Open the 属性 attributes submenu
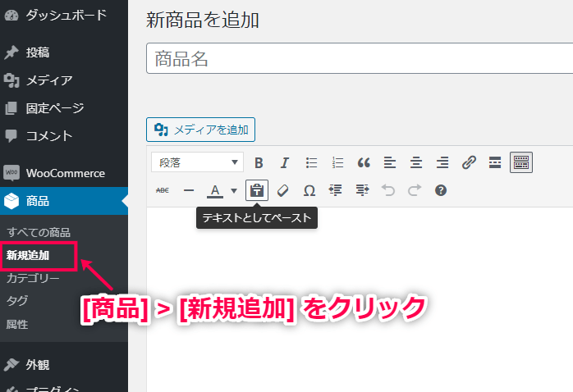The height and width of the screenshot is (392, 573). click(x=17, y=324)
